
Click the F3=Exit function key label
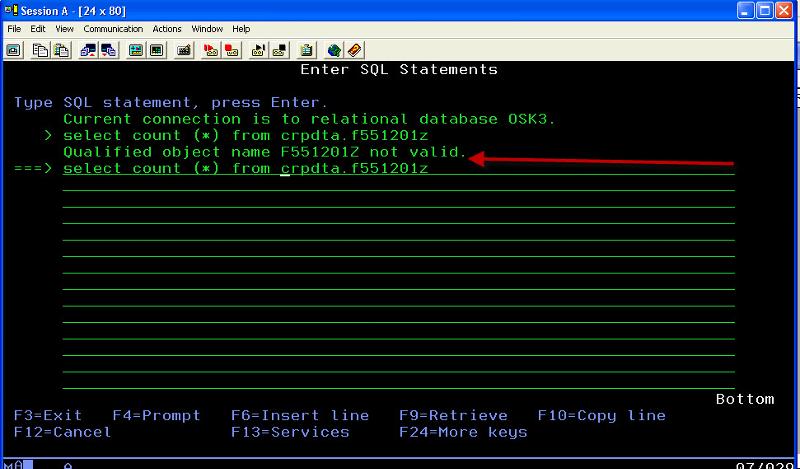point(47,415)
